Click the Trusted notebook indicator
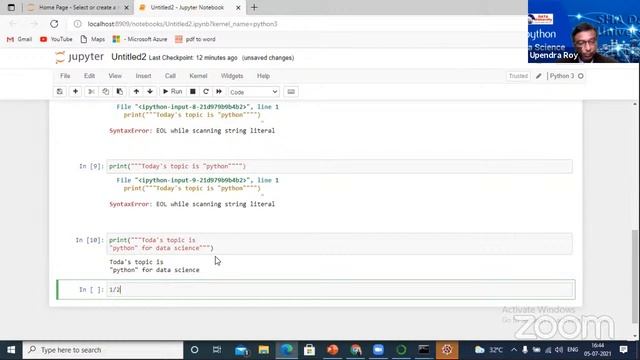This screenshot has width=640, height=360. [518, 76]
